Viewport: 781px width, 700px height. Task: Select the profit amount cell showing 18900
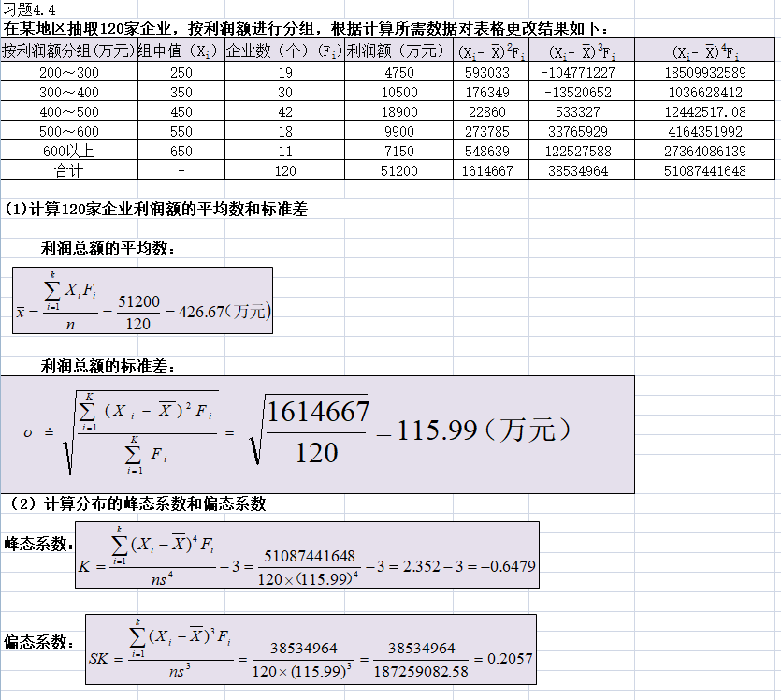(400, 112)
